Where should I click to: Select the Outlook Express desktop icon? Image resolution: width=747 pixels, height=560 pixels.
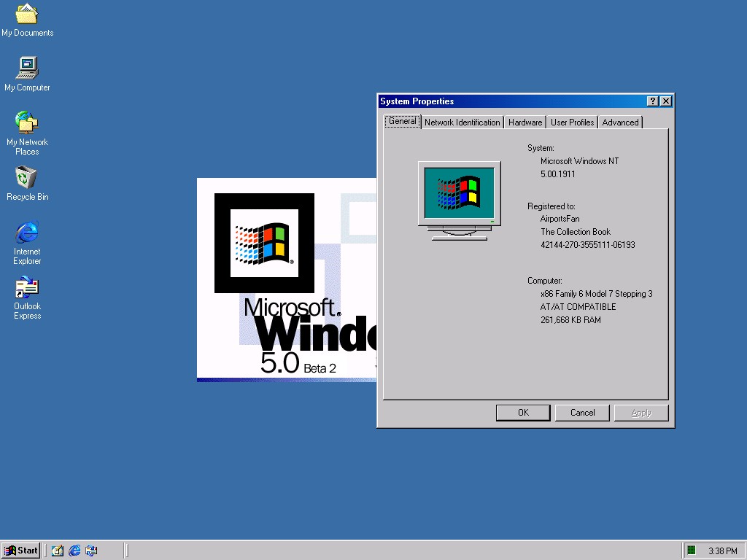(x=27, y=298)
